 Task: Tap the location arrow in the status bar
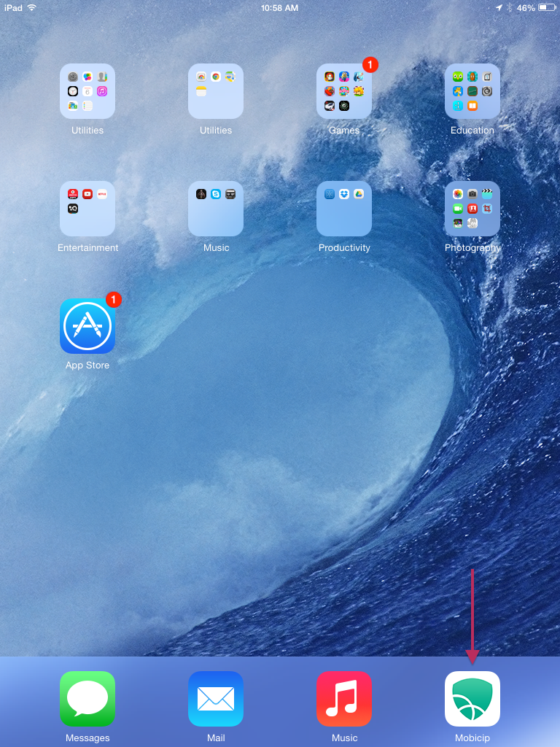[499, 7]
